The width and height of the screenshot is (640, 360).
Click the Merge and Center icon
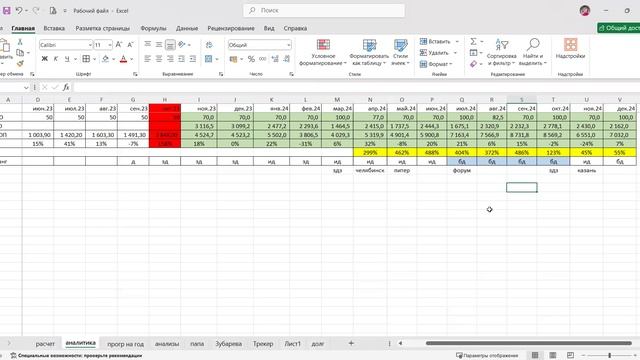coord(209,59)
